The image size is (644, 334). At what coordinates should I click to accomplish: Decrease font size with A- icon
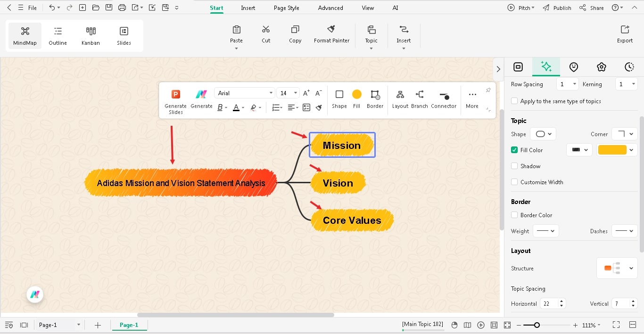(x=319, y=93)
